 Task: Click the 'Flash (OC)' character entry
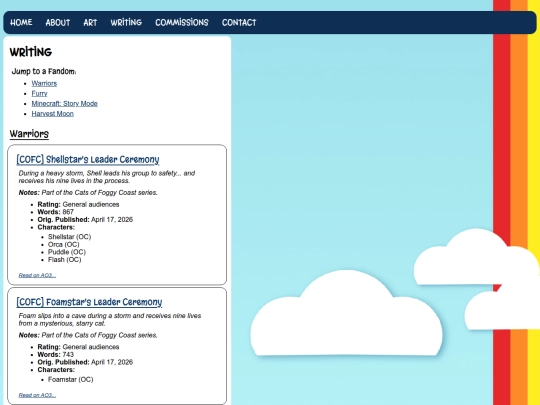click(65, 259)
